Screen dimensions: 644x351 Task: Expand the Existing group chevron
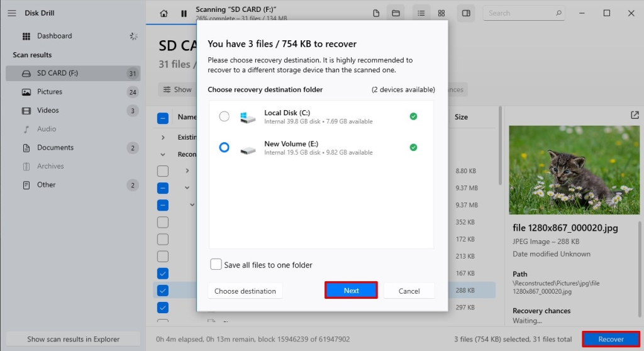coord(163,137)
